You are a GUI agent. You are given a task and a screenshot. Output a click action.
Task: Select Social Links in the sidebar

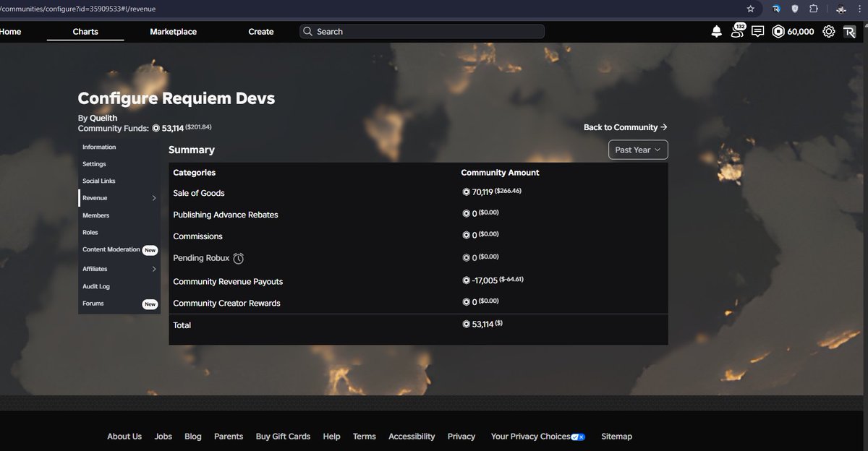pyautogui.click(x=99, y=181)
